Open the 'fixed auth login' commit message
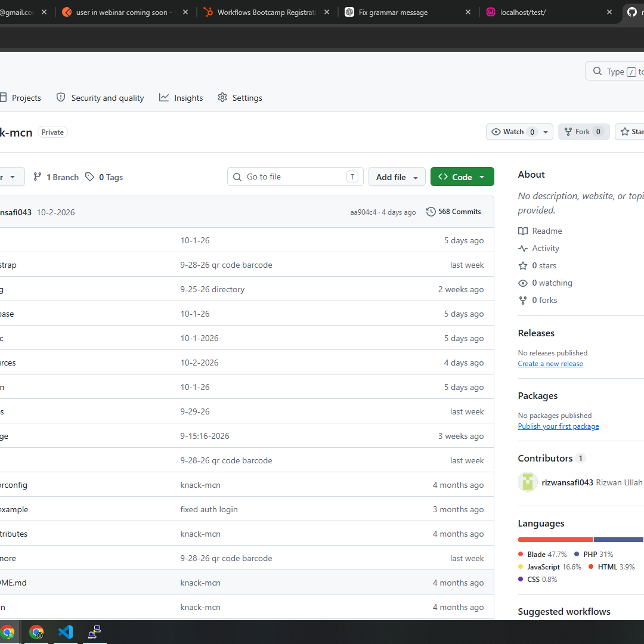 (x=209, y=509)
